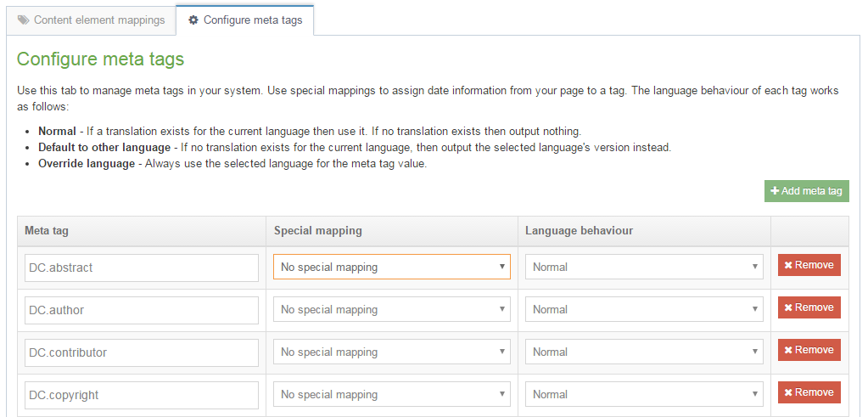Click the gear icon on Configure meta tags tab
868x417 pixels.
coord(193,20)
